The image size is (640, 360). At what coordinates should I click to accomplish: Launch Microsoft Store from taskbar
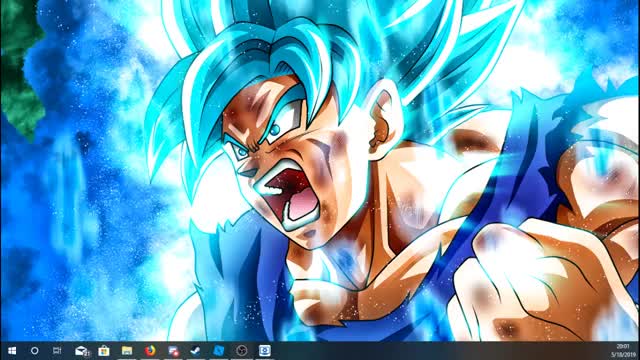(104, 351)
